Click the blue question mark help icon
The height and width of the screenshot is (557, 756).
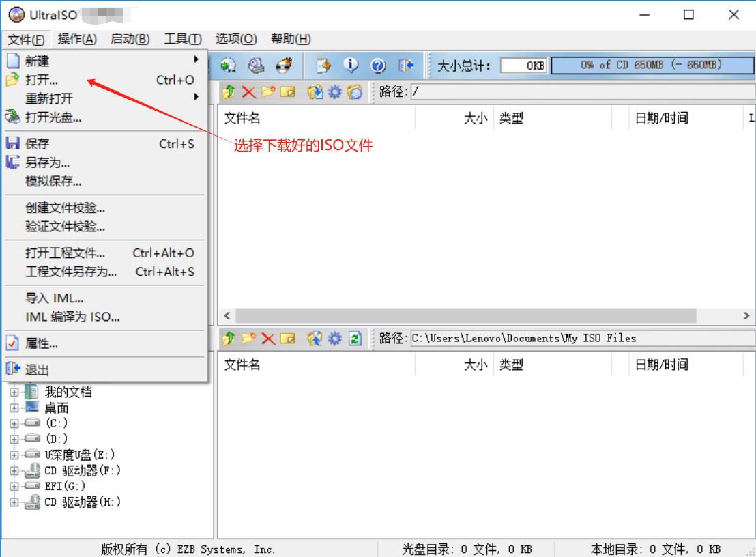pos(378,66)
